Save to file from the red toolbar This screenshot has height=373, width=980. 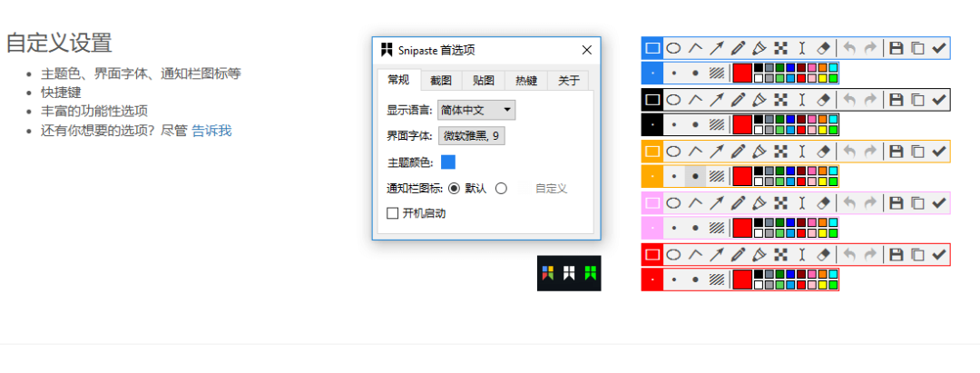(897, 254)
